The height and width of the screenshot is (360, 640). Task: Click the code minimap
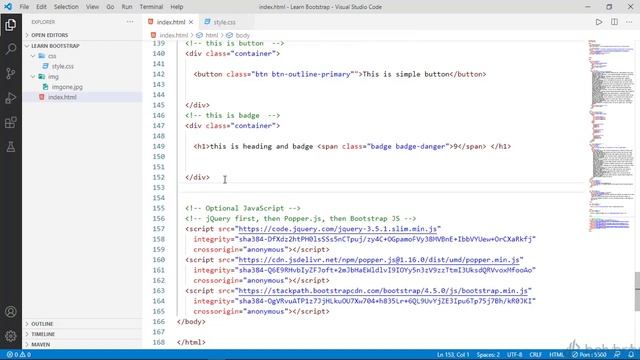pos(611,135)
